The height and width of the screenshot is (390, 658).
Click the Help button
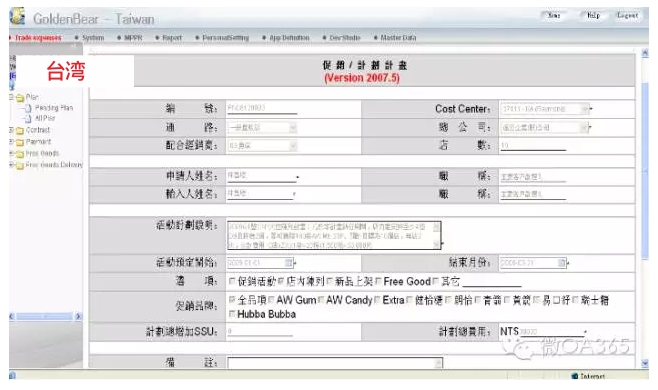pyautogui.click(x=593, y=16)
